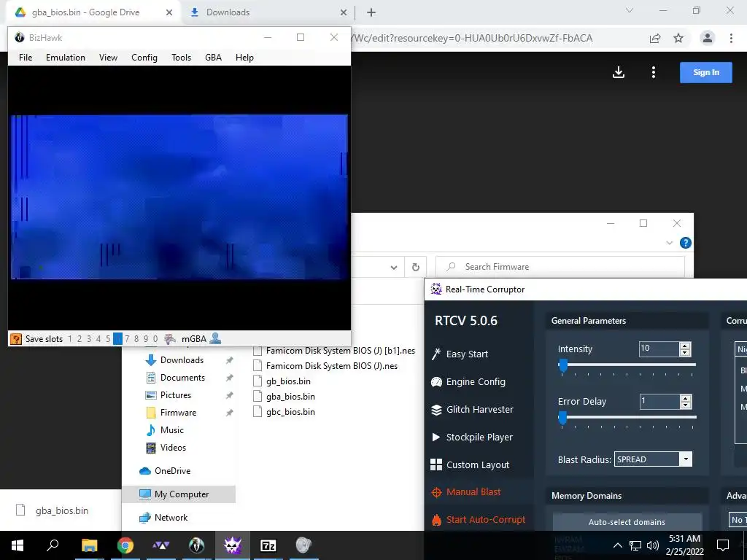The height and width of the screenshot is (560, 747).
Task: Open Google Drive more actions menu
Action: [654, 72]
